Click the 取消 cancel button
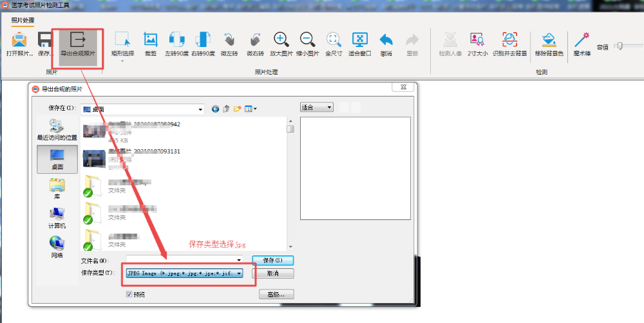644x323 pixels. [x=273, y=273]
